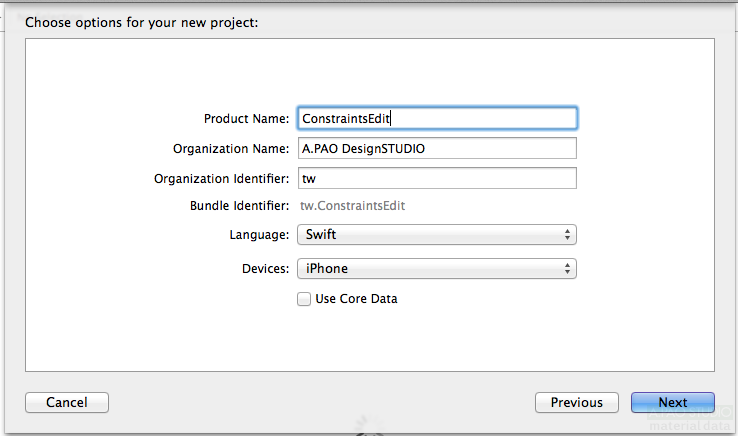Enable the Use Core Data checkbox
This screenshot has width=738, height=436.
coord(304,298)
